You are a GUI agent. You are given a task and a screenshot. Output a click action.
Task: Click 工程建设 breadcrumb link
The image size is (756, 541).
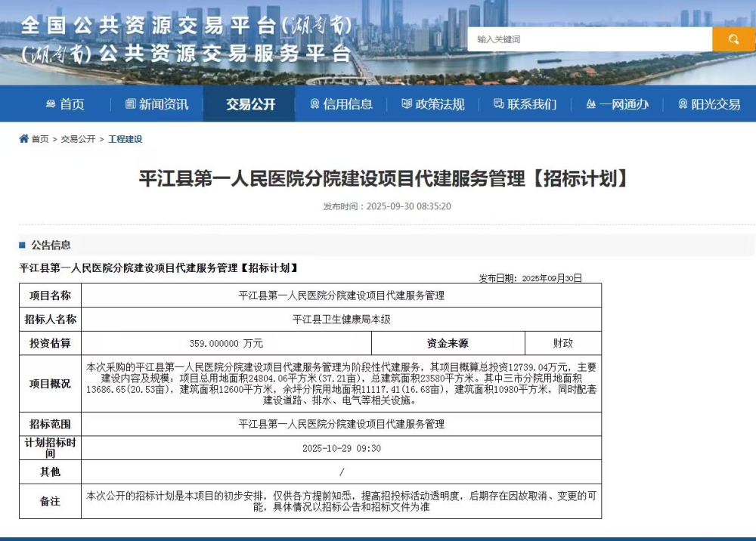click(125, 139)
